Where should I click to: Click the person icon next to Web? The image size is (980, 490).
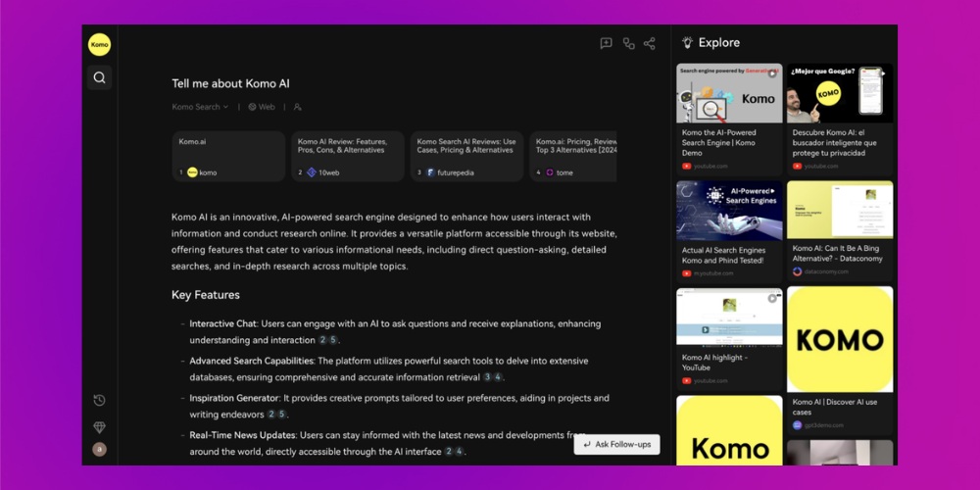(298, 107)
